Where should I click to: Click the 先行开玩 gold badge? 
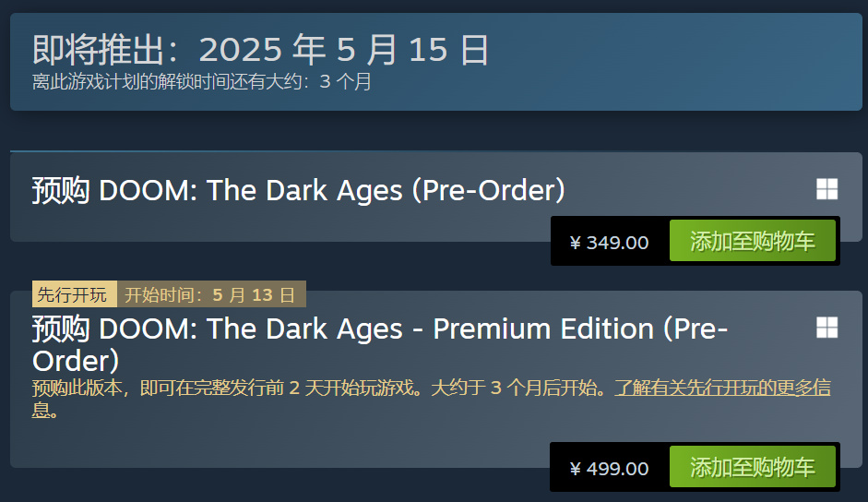pyautogui.click(x=74, y=294)
